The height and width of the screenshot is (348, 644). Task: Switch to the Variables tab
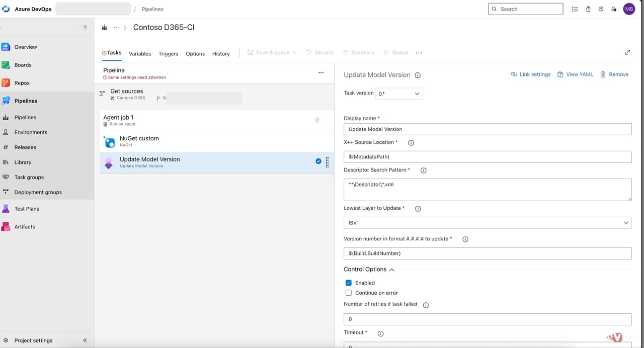[x=140, y=54]
